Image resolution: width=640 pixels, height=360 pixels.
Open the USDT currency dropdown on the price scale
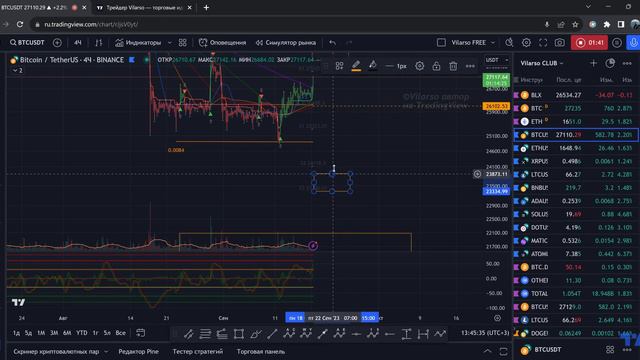point(497,60)
